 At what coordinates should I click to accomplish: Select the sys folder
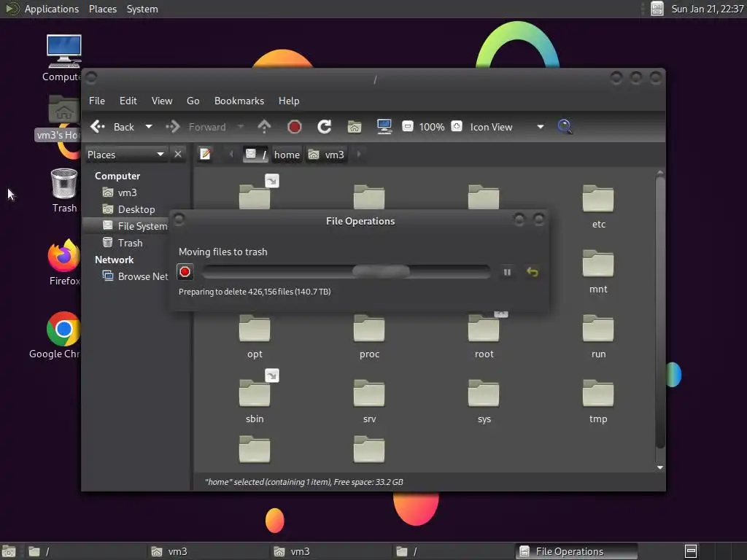click(x=484, y=400)
